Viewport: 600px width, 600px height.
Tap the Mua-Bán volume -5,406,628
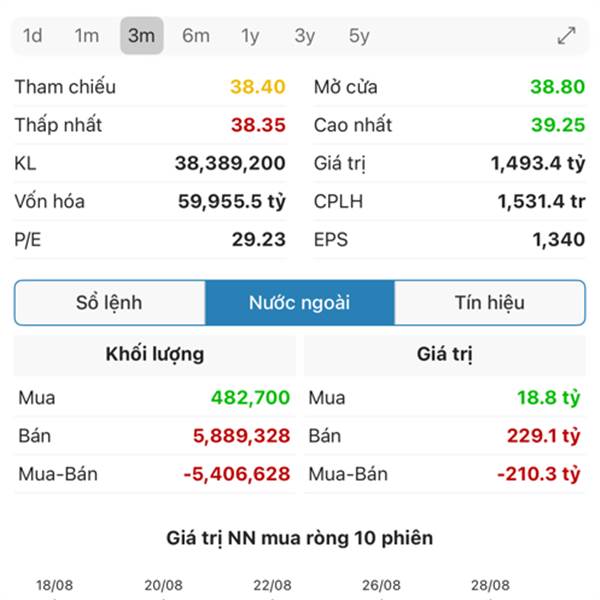(x=237, y=474)
